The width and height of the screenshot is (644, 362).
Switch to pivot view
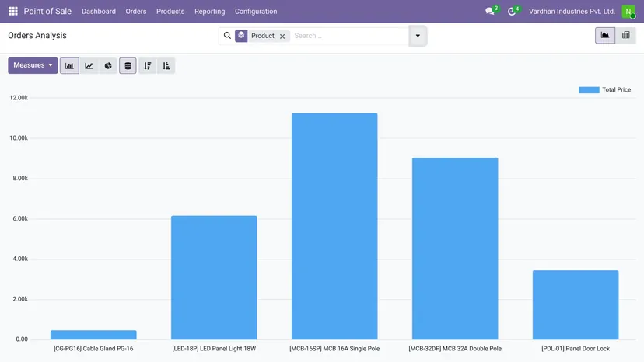[x=625, y=35]
